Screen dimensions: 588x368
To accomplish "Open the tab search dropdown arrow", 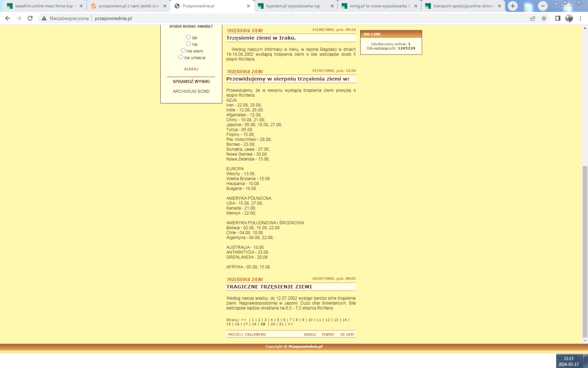I will 543,6.
